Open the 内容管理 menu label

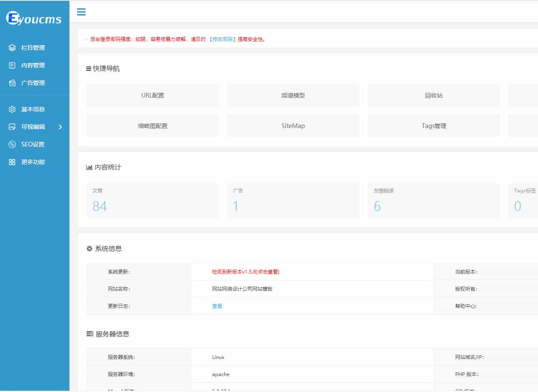[33, 65]
